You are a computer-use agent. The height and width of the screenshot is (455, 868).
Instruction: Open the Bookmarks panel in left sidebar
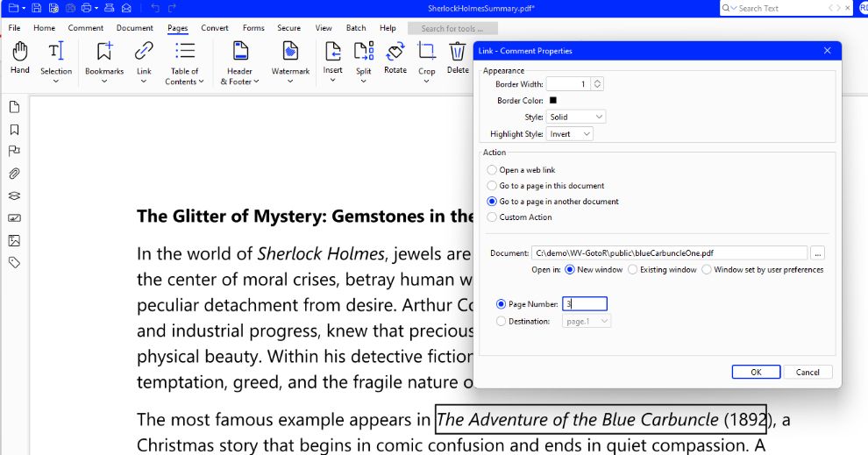tap(14, 130)
